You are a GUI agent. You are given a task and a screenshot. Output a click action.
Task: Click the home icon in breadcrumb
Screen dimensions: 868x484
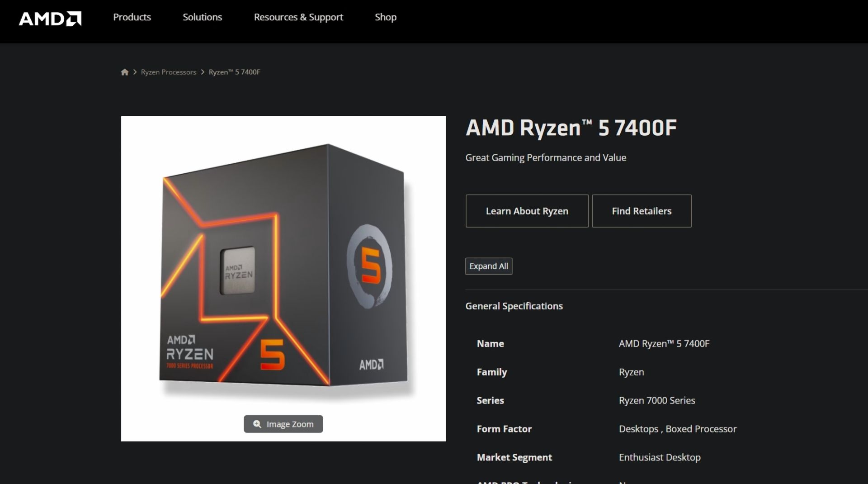125,72
